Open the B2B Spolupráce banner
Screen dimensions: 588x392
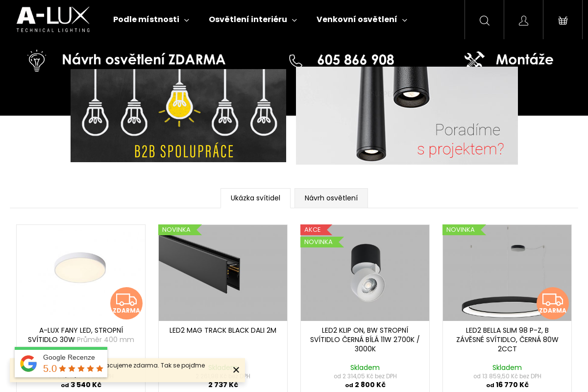coord(178,116)
